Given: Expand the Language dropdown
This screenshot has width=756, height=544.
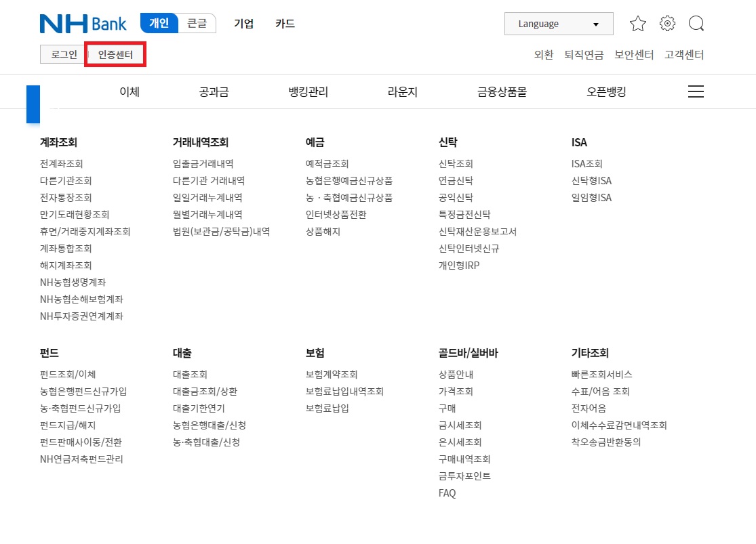Looking at the screenshot, I should (559, 24).
